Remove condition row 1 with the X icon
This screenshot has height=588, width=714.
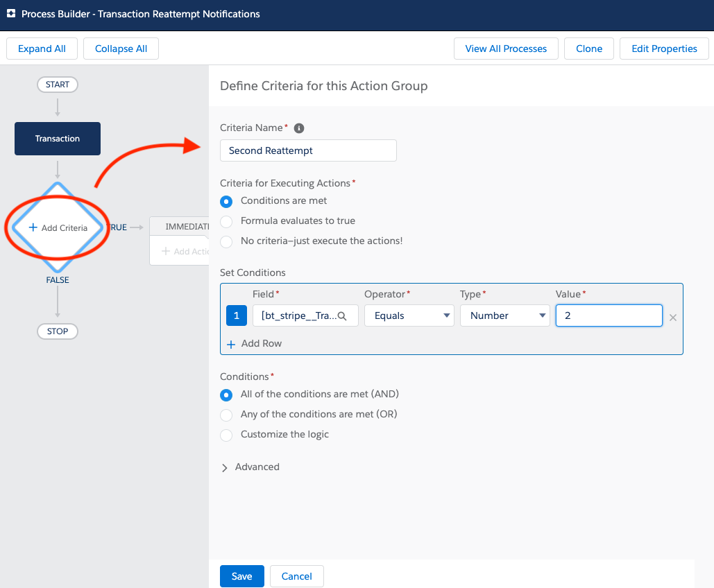click(x=672, y=318)
